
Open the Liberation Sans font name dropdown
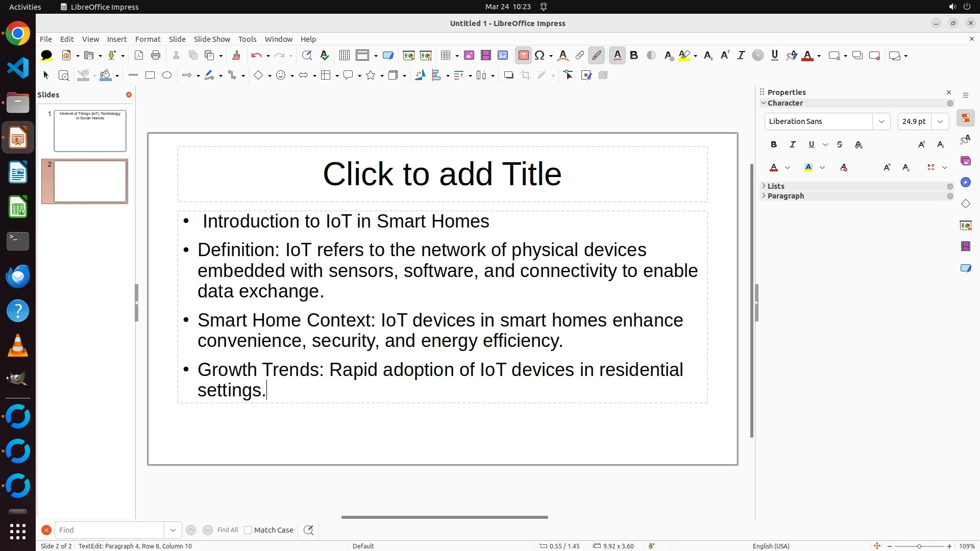(x=881, y=121)
